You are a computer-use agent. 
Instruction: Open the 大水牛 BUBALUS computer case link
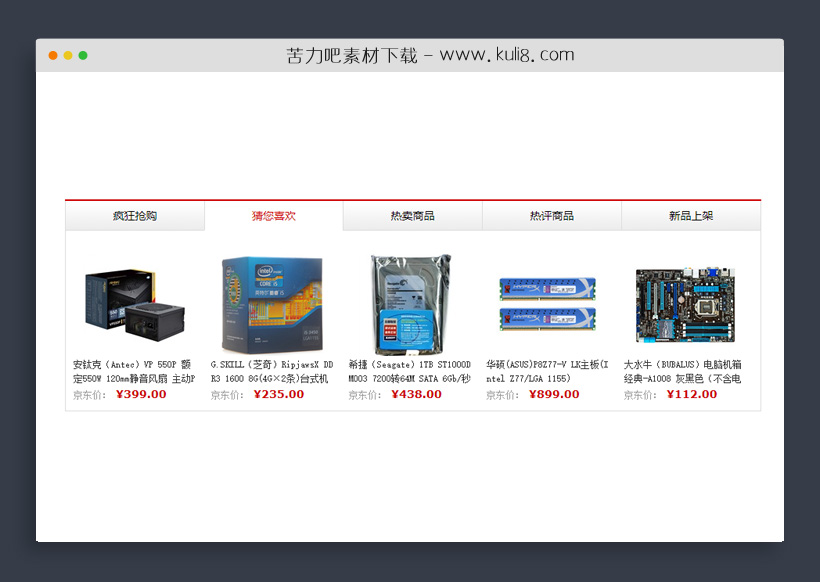[685, 370]
